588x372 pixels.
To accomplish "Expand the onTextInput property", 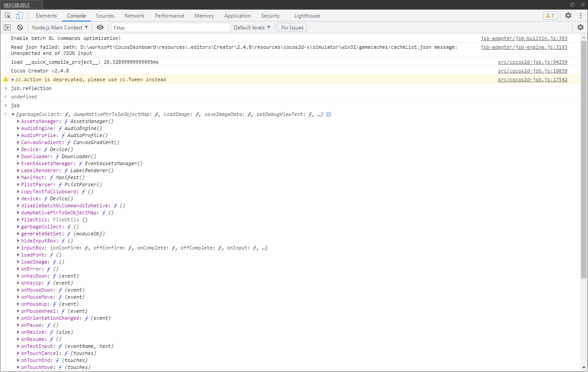I will coord(18,346).
